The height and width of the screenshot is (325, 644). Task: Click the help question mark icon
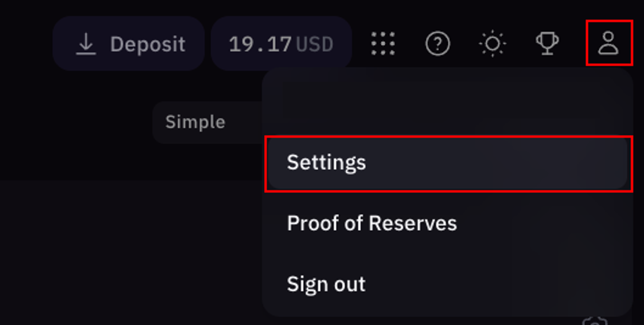click(x=437, y=44)
